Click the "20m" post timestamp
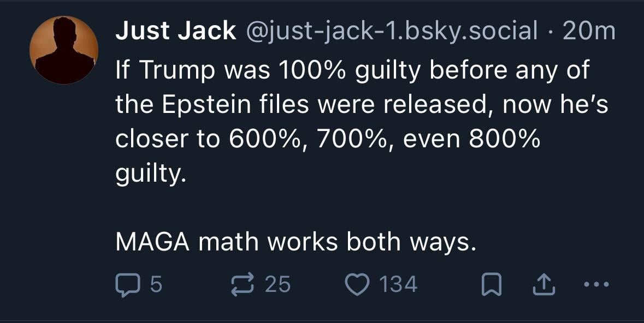Viewport: 644px width, 323px height. [588, 33]
